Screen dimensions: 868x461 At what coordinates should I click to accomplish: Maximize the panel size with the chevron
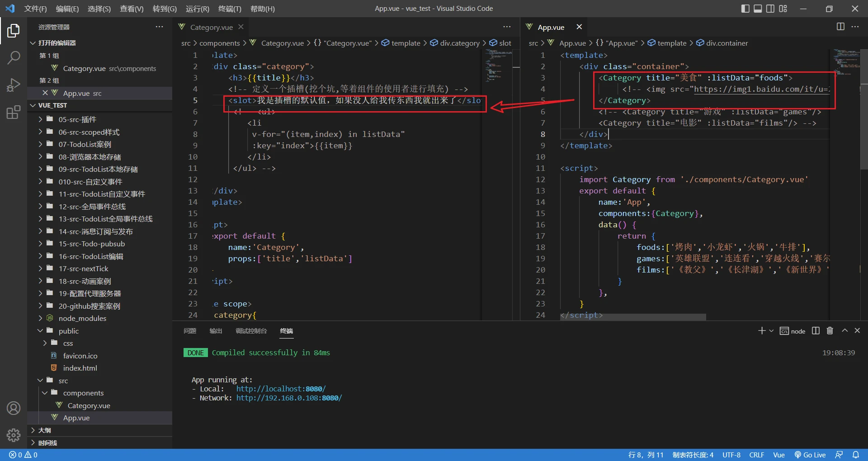tap(844, 331)
